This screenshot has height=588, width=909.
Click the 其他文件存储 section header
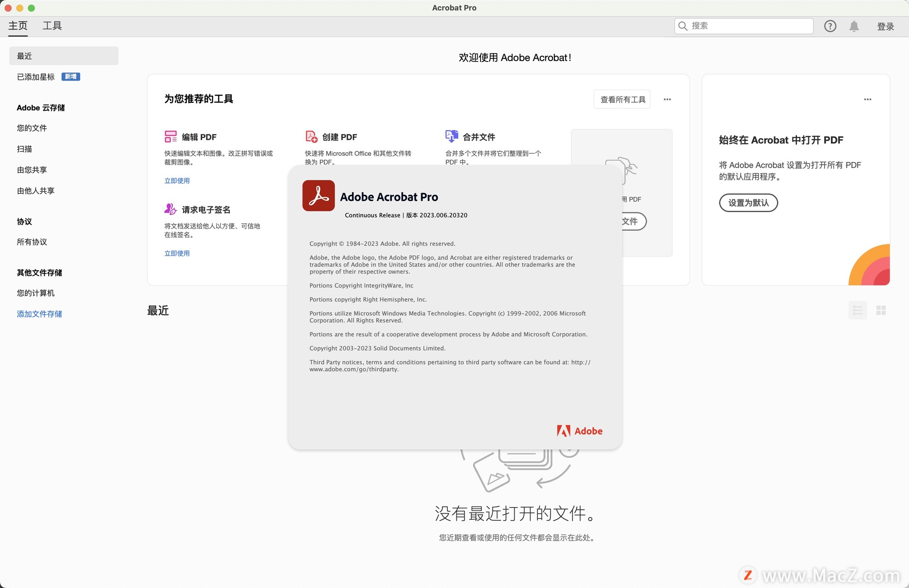point(39,273)
